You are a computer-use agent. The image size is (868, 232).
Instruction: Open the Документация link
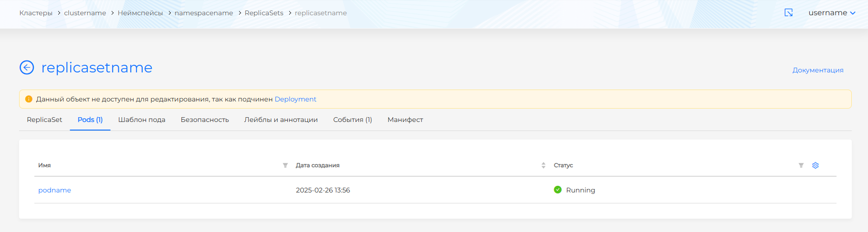(817, 70)
